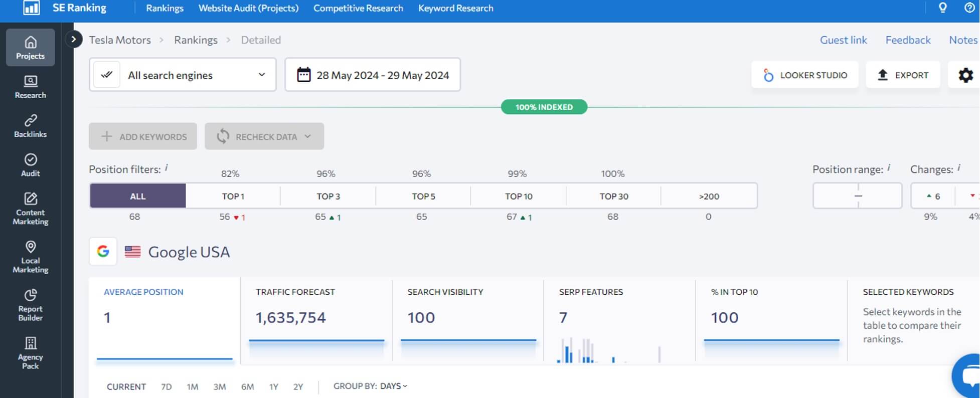The height and width of the screenshot is (398, 980).
Task: Select the TOP 3 position filter
Action: pos(328,196)
